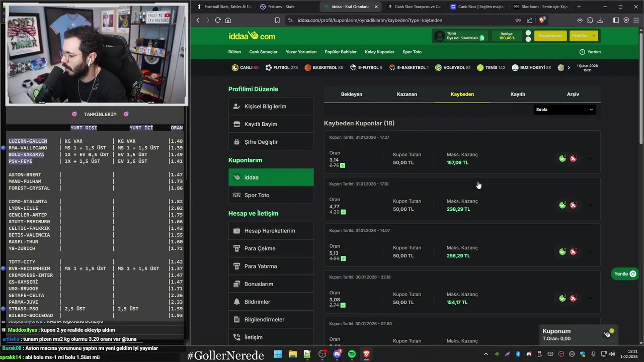Show hidden system tray icons
Viewport: 644px width, 362px height.
[x=486, y=354]
